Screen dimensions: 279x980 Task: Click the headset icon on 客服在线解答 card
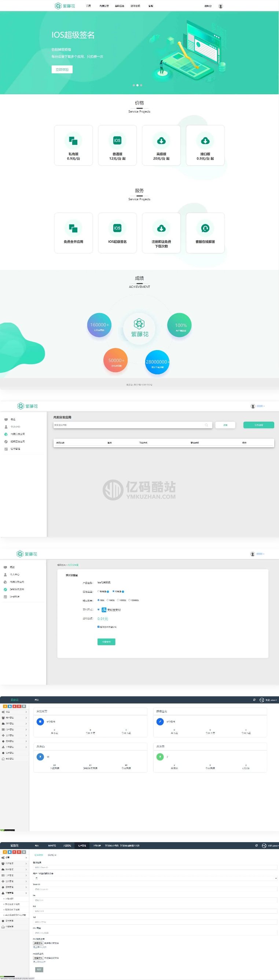205,228
